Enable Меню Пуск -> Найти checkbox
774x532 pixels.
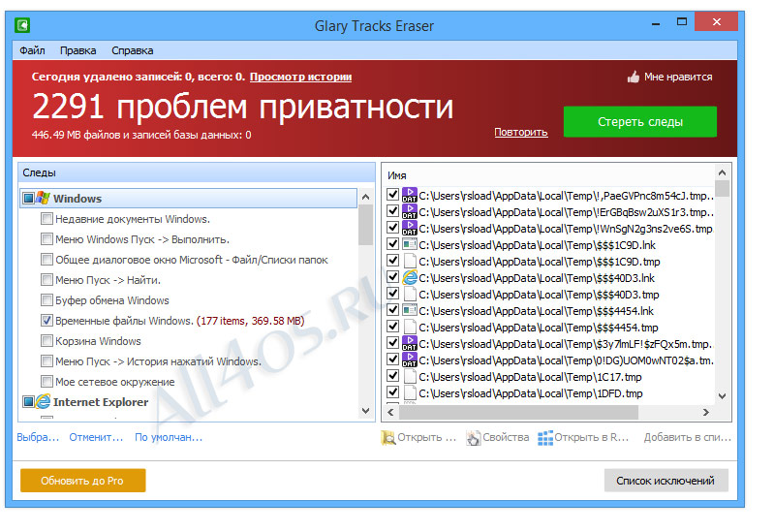pos(46,280)
